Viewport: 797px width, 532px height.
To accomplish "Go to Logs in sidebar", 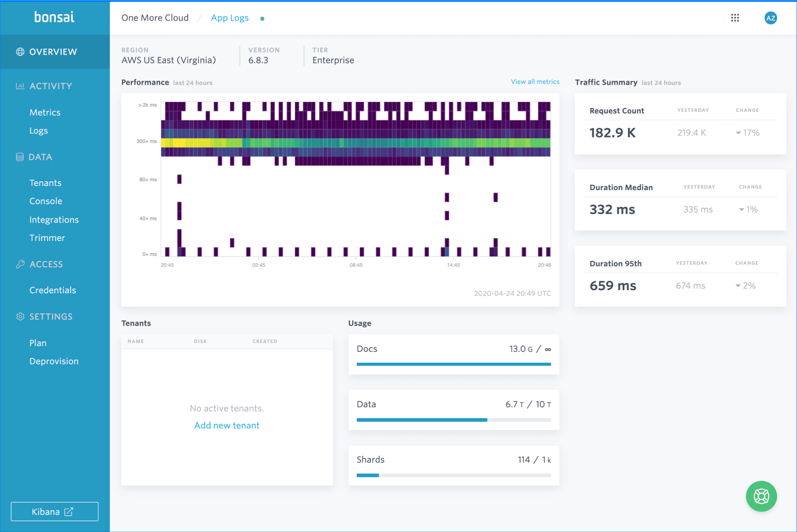I will [x=39, y=131].
